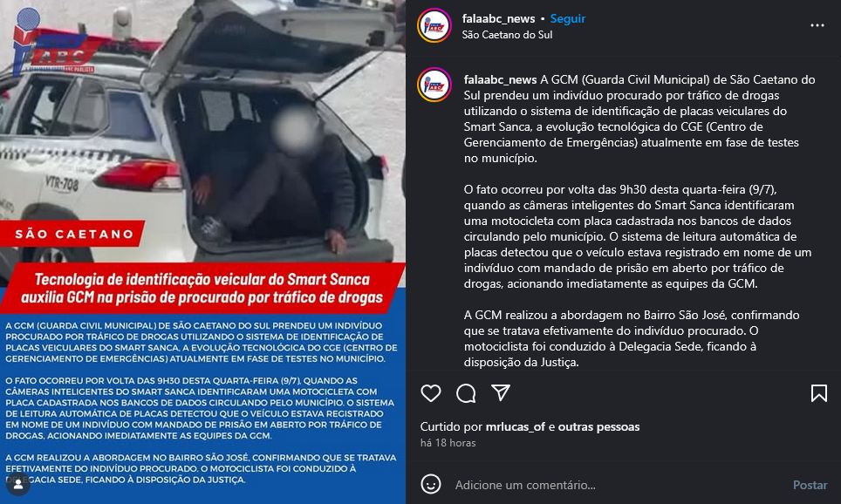841x504 pixels.
Task: Open falaabc_news avatar beside caption
Action: pos(434,85)
